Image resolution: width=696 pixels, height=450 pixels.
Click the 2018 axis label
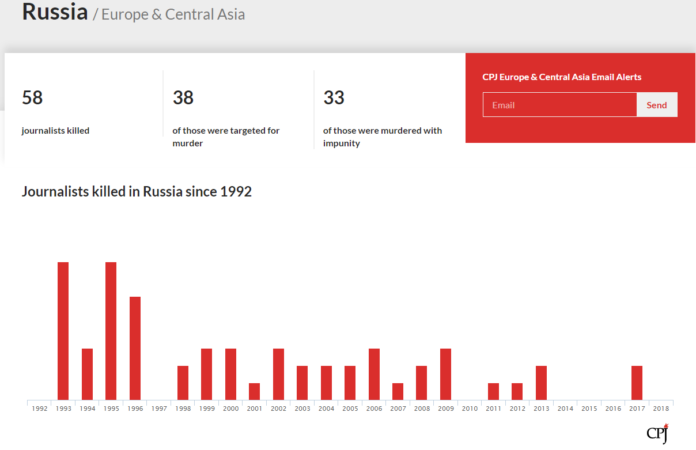pos(661,408)
